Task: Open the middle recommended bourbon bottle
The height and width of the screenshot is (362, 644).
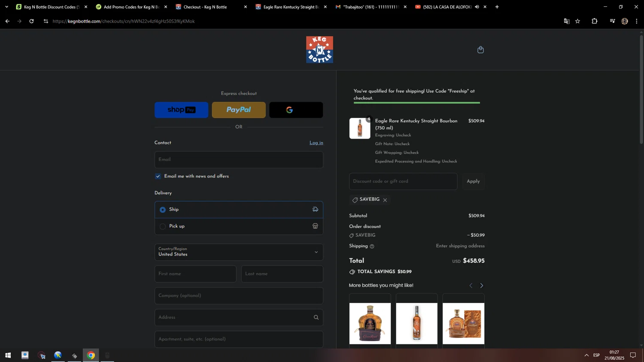Action: (x=416, y=323)
